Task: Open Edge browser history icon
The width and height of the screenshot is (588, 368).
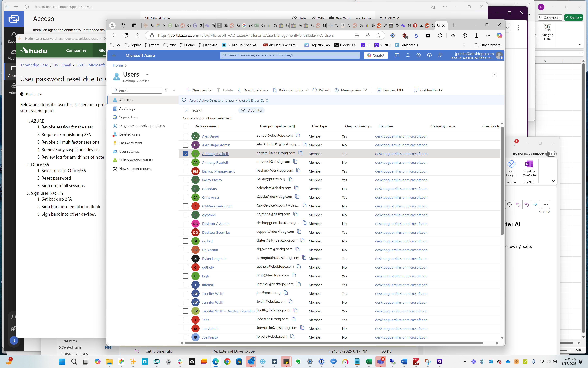Action: pos(465,36)
